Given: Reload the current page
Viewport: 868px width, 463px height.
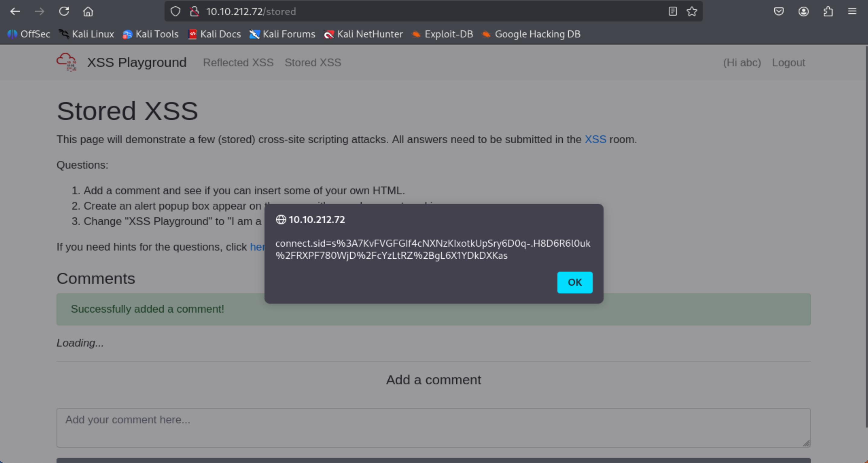Looking at the screenshot, I should 64,11.
